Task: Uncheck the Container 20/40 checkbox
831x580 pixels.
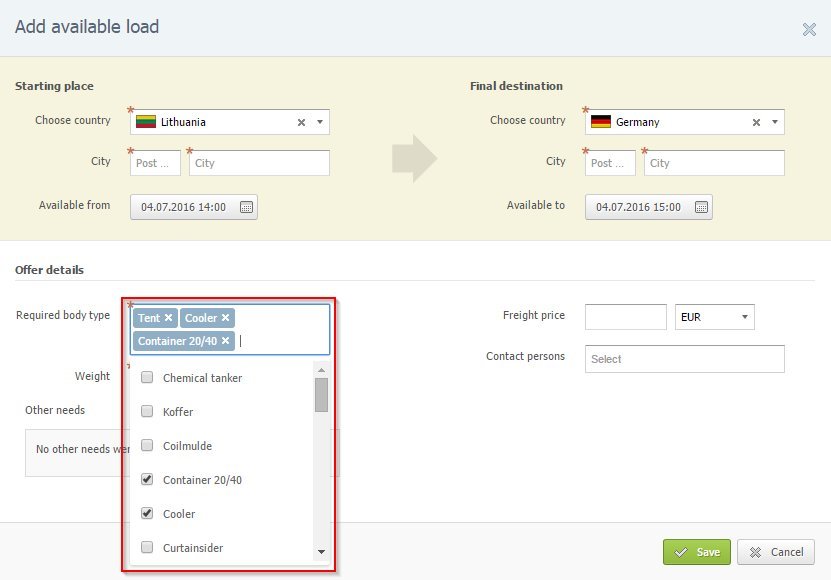Action: (147, 480)
